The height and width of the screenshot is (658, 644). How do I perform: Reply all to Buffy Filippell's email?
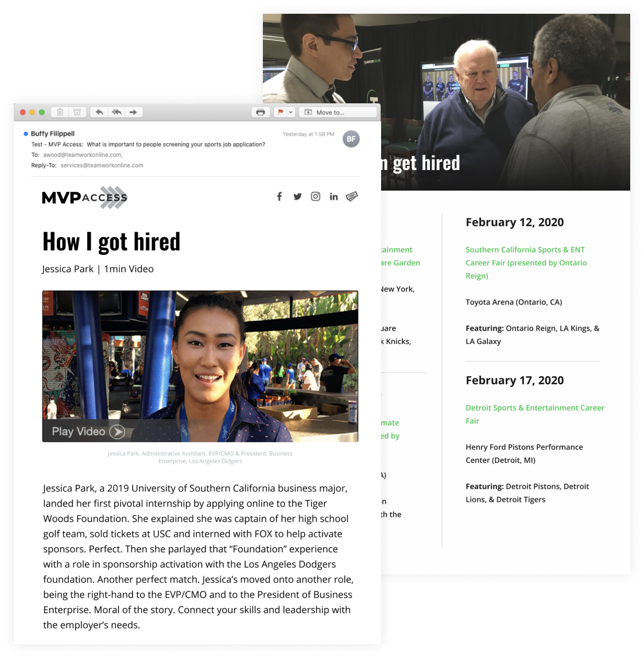(x=117, y=112)
